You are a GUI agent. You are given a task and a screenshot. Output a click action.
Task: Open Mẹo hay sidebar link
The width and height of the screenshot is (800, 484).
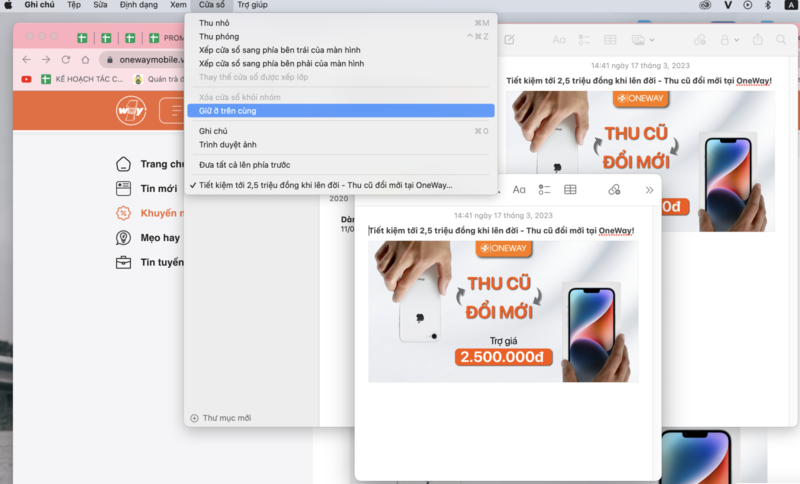click(148, 238)
